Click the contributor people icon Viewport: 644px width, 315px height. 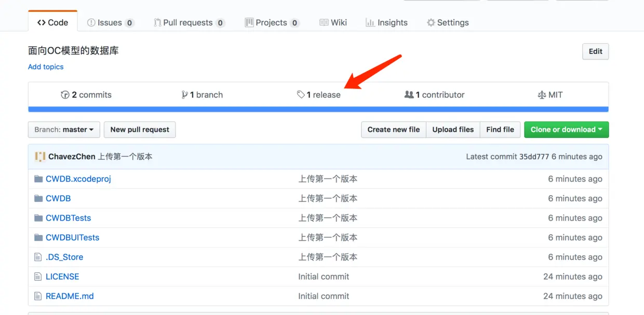(409, 95)
